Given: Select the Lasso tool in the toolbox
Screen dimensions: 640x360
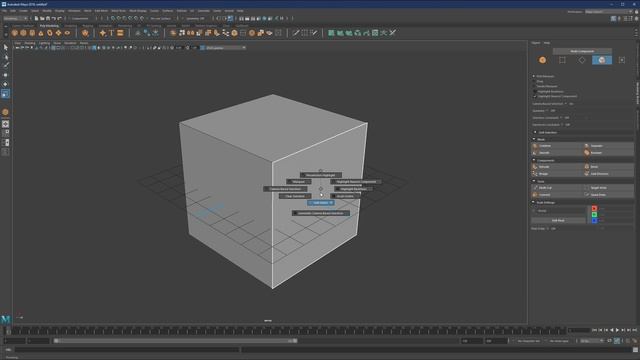Looking at the screenshot, I should click(x=5, y=57).
